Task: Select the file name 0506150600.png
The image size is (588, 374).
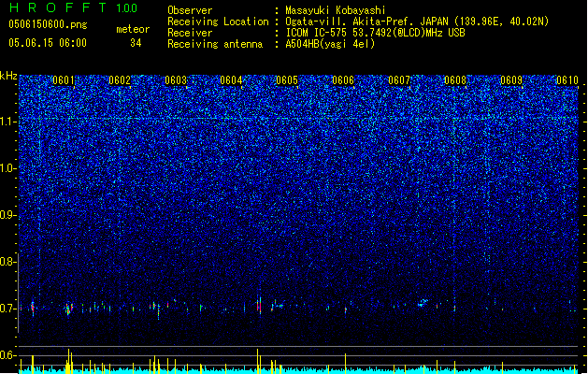Action: 48,25
